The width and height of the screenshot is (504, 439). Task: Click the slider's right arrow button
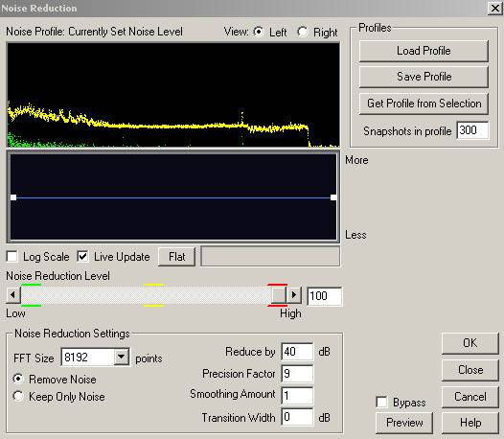click(294, 295)
